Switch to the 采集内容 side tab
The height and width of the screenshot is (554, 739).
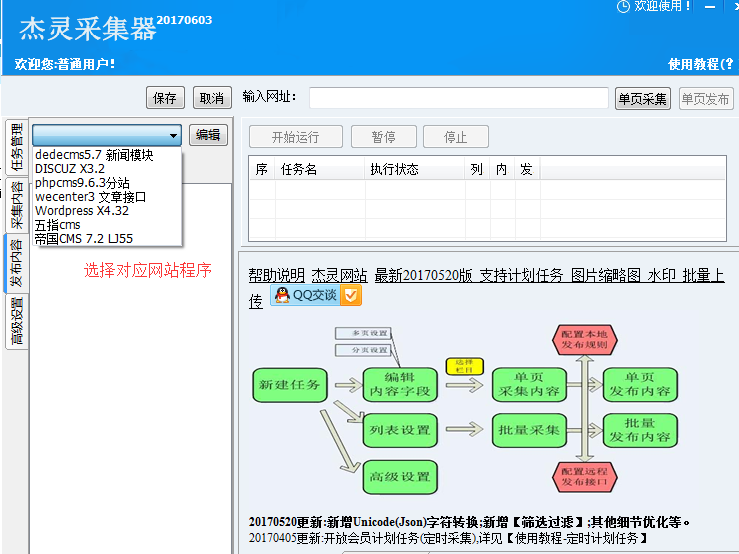pyautogui.click(x=16, y=205)
